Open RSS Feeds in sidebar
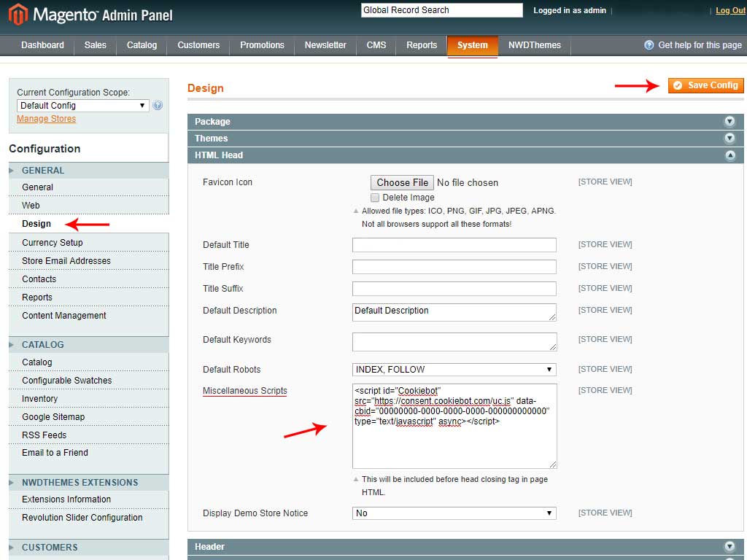The height and width of the screenshot is (560, 747). (44, 435)
